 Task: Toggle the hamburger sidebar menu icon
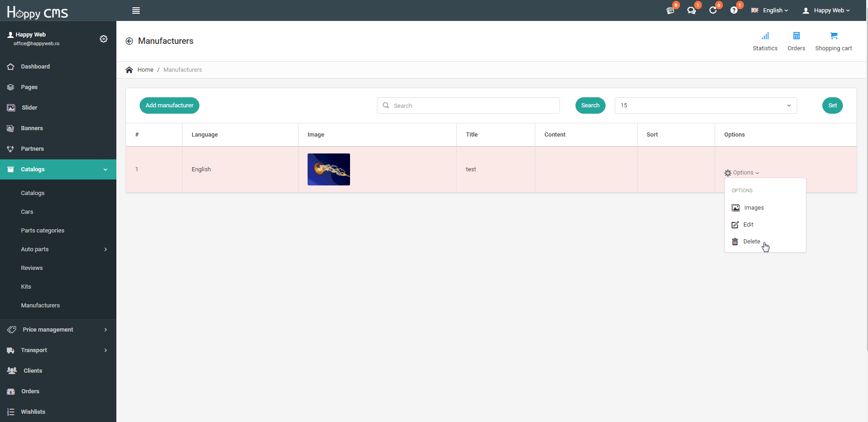pos(136,11)
